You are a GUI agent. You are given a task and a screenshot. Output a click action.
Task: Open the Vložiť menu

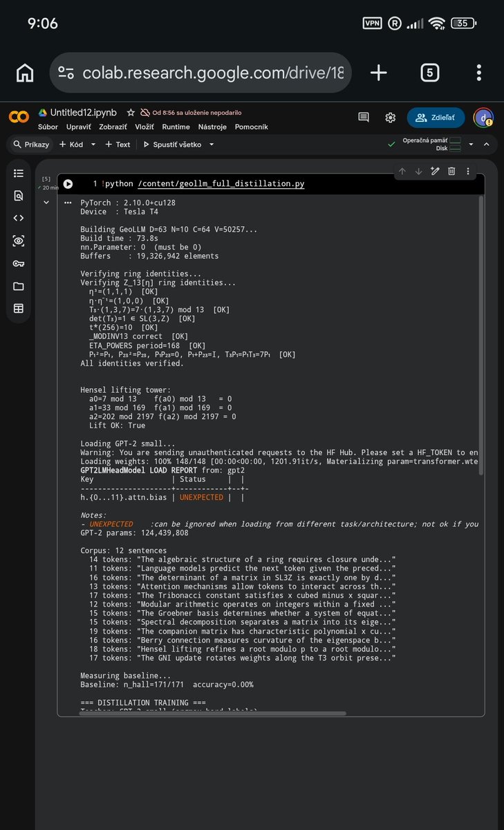144,127
